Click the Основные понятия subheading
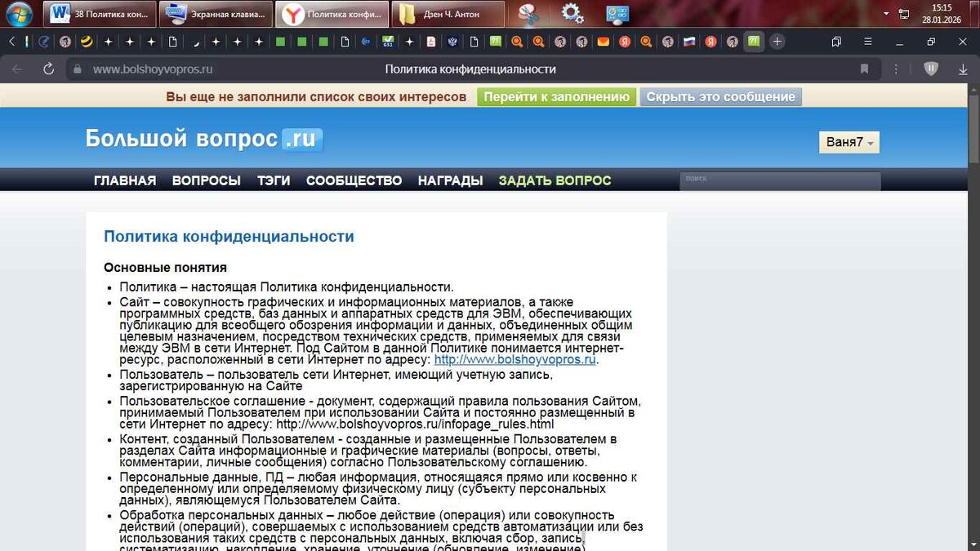The height and width of the screenshot is (551, 980). tap(165, 268)
